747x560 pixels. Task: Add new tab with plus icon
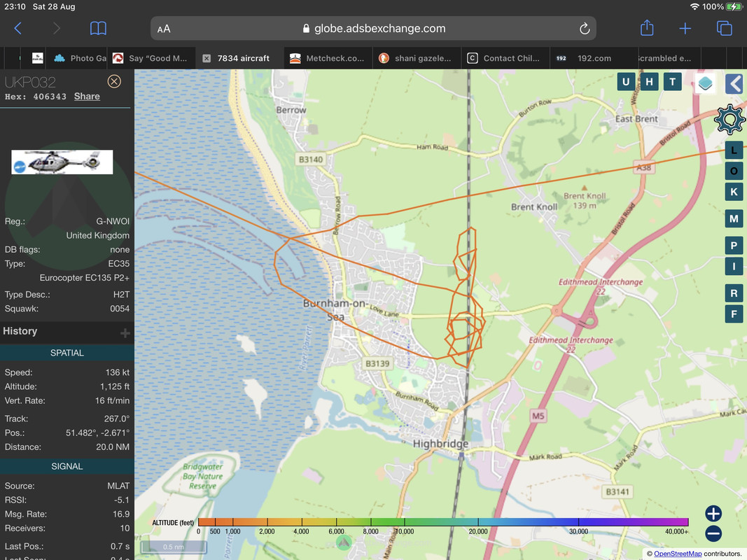click(685, 29)
